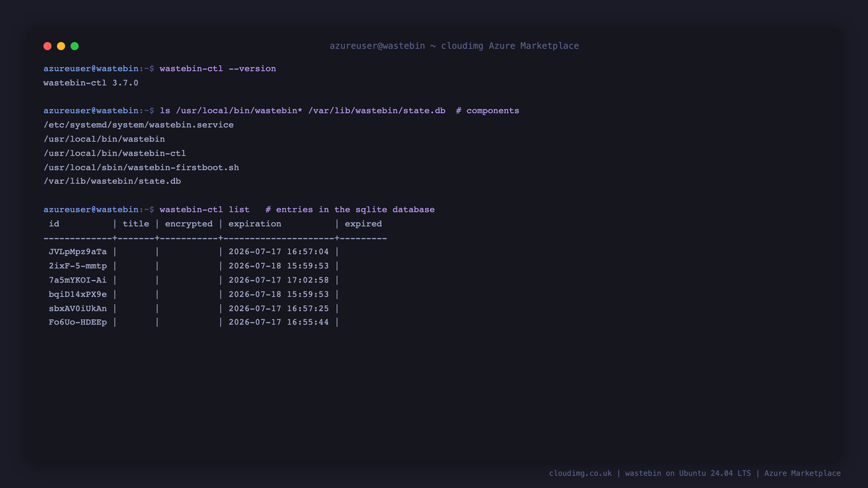Click footer text 'wastebin on Ubuntu 24.04 LTS'
The height and width of the screenshot is (488, 868).
tap(688, 474)
